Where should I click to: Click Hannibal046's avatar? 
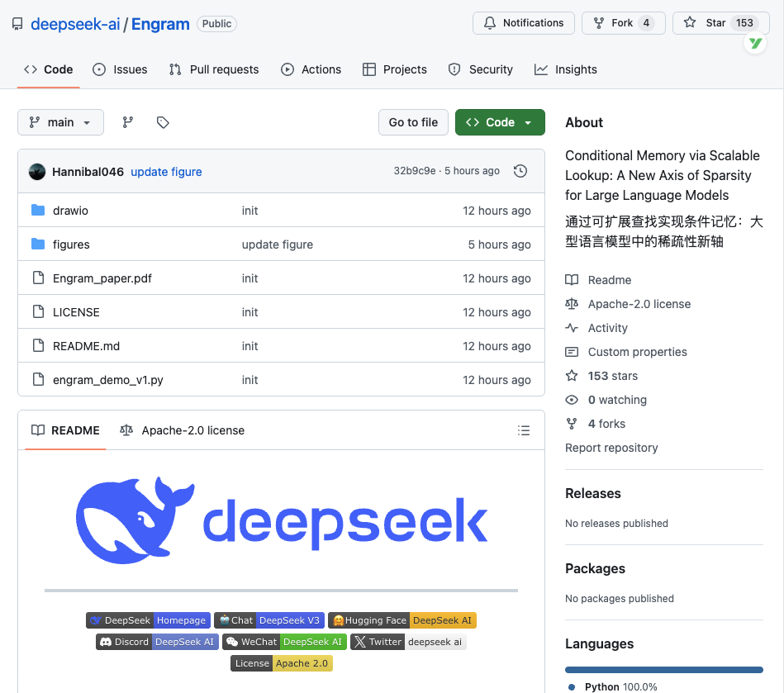(37, 171)
